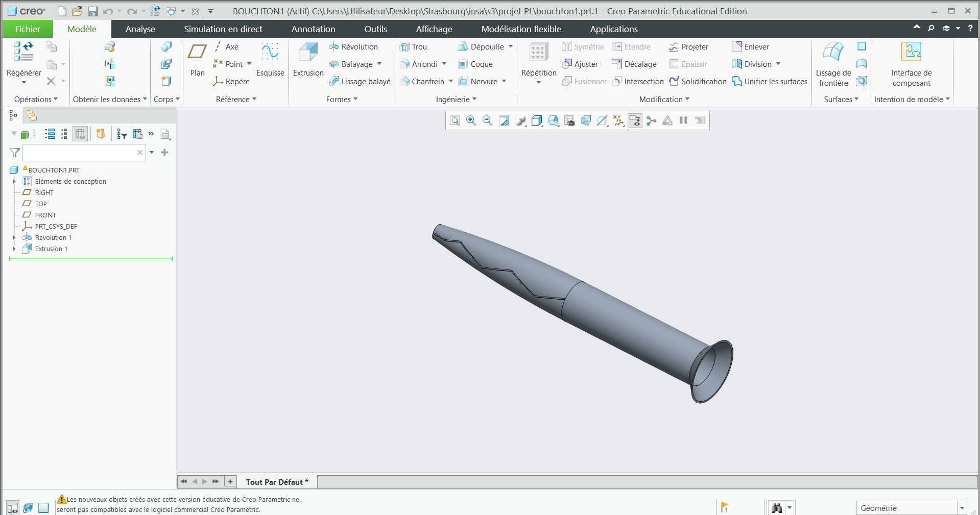This screenshot has width=980, height=515.
Task: Click the Coque shell tool
Action: coord(475,64)
